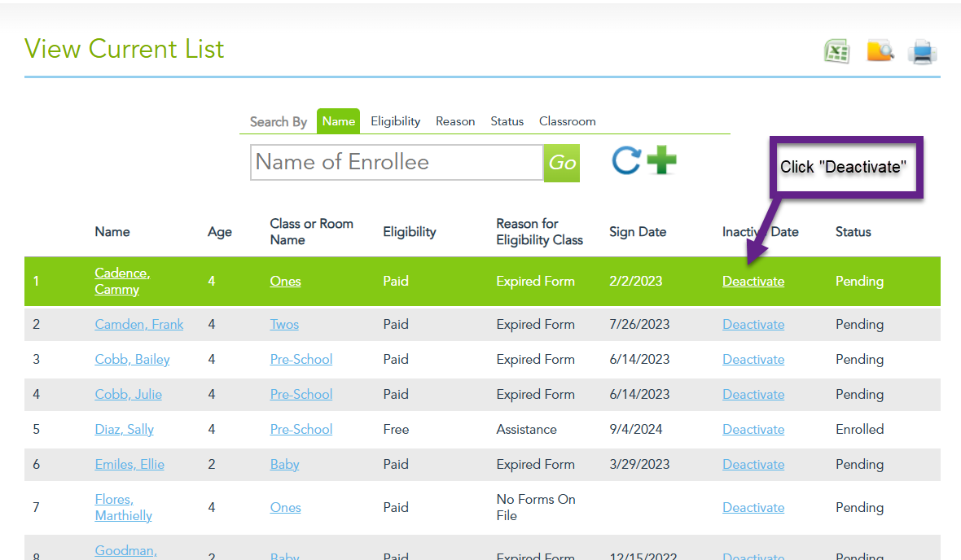961x560 pixels.
Task: Open Pre-School link in Diaz, Sally row
Action: (301, 429)
